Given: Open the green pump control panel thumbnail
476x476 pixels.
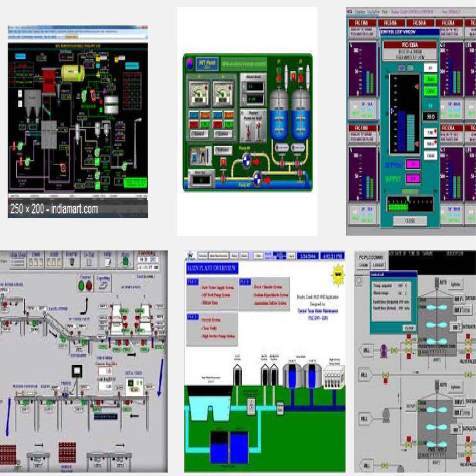Looking at the screenshot, I should (x=248, y=122).
